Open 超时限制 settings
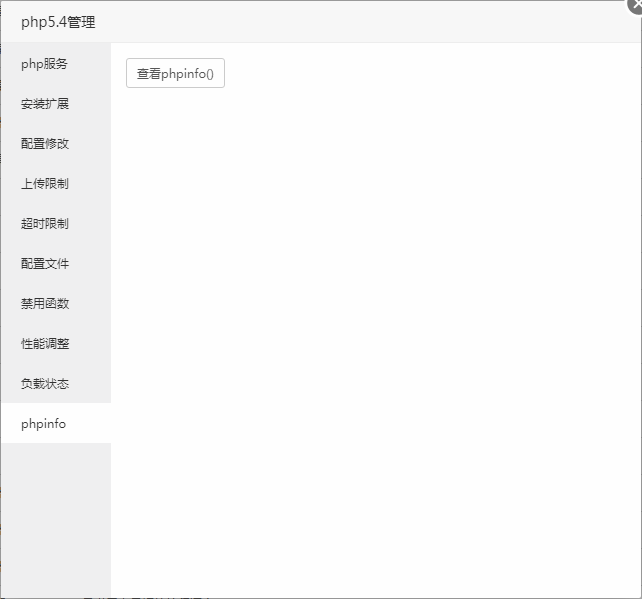The image size is (642, 599). 56,224
